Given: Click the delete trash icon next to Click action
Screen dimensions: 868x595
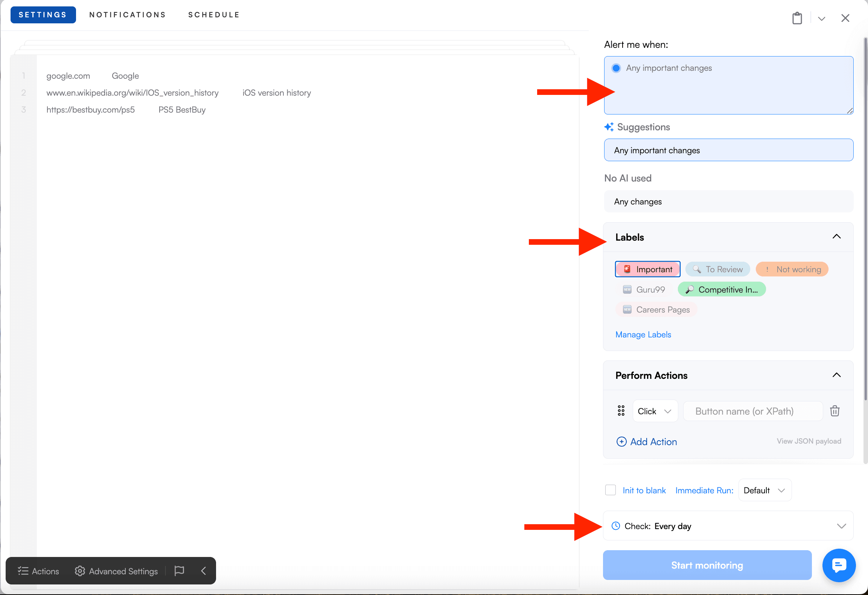Looking at the screenshot, I should coord(835,411).
